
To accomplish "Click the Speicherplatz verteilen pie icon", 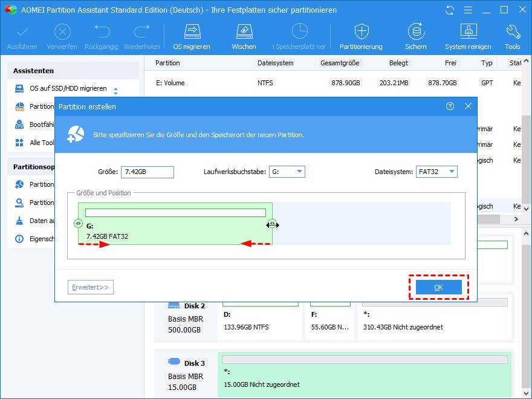I will pos(300,31).
